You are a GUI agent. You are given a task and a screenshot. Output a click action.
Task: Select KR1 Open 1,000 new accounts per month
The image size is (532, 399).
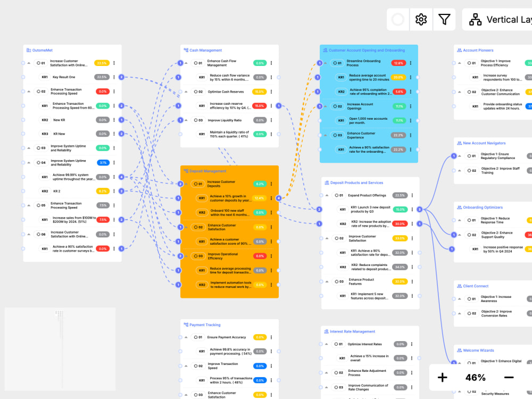click(x=369, y=120)
